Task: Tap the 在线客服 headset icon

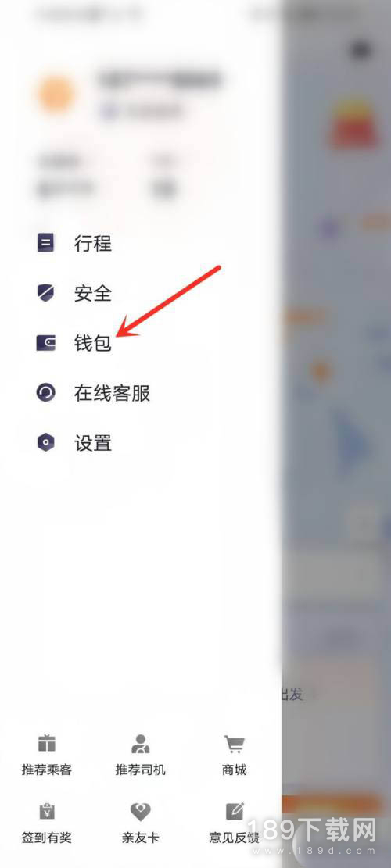Action: (45, 392)
